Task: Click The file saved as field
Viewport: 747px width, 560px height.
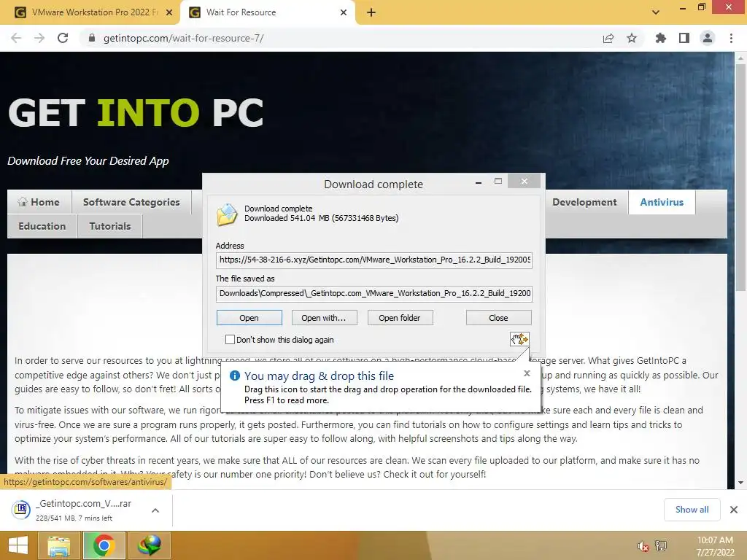Action: (x=374, y=293)
